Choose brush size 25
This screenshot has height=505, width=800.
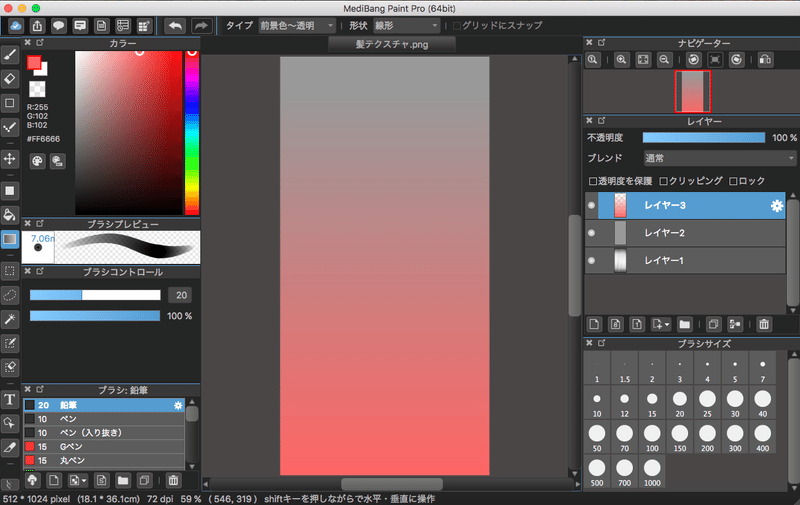click(707, 403)
